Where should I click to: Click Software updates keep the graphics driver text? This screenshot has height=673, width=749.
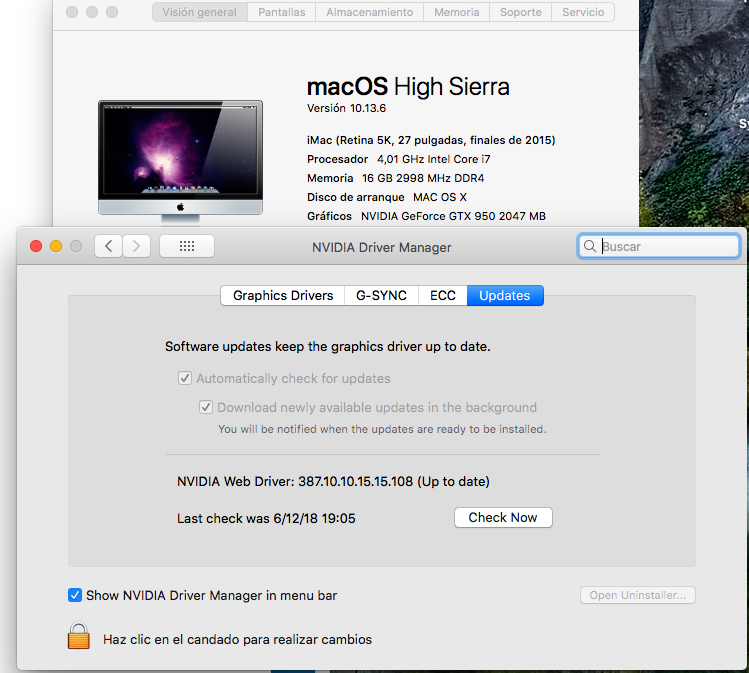pos(328,346)
